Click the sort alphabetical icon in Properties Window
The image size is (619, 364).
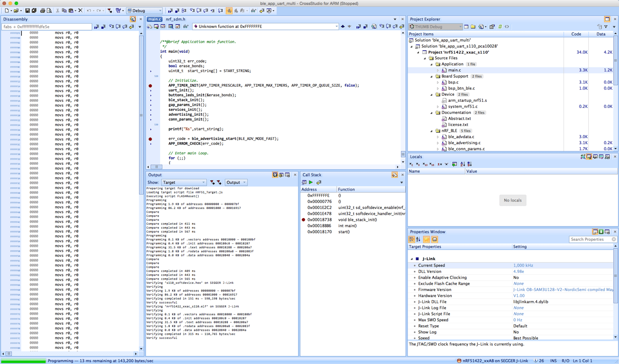point(418,239)
